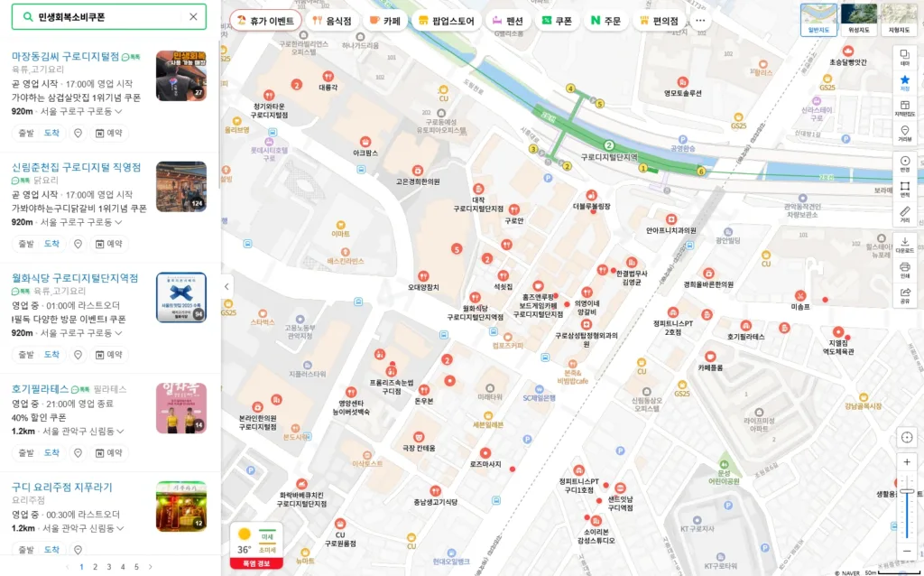The image size is (924, 576).
Task: Open 월화식당 구로디지털단지역점 listing
Action: coord(75,278)
